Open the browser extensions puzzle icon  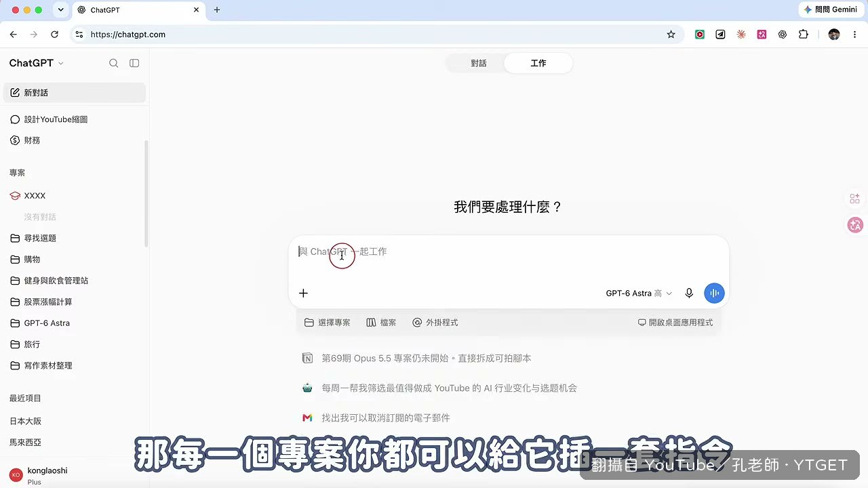click(x=804, y=35)
